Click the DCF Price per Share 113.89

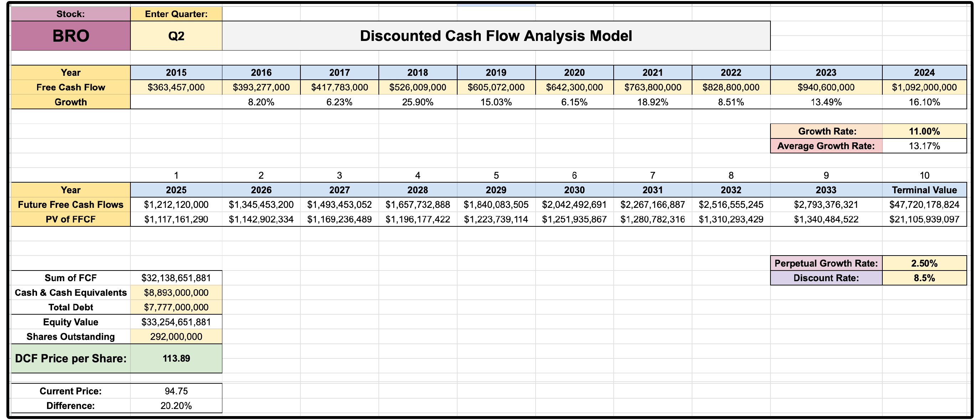[176, 358]
